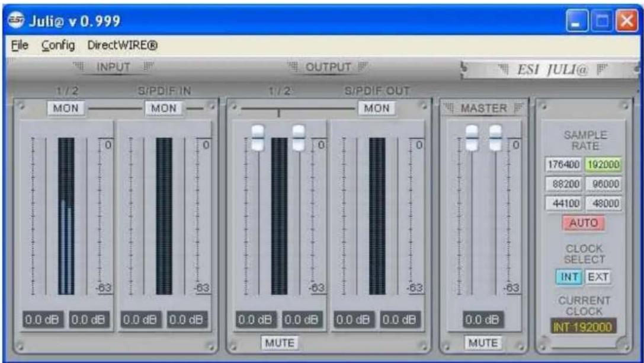Click the INPUT section header
644x363 pixels.
click(x=113, y=67)
